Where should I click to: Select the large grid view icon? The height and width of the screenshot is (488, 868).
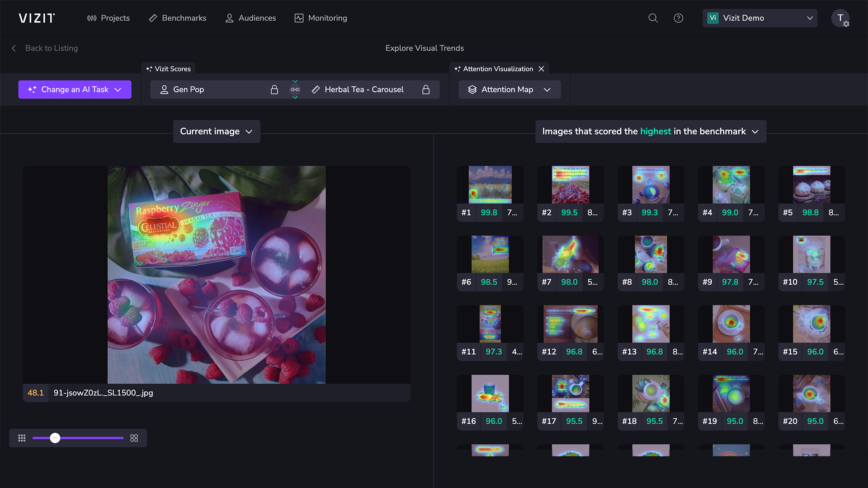134,438
